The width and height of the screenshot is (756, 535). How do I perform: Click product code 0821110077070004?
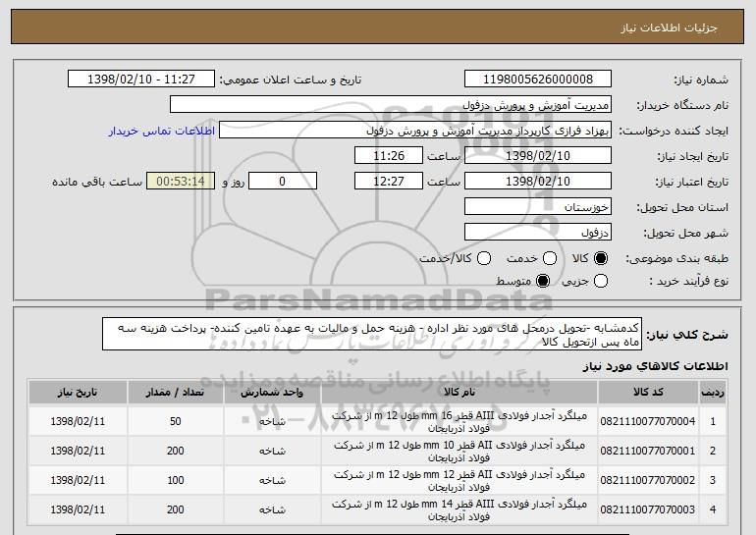tap(648, 422)
